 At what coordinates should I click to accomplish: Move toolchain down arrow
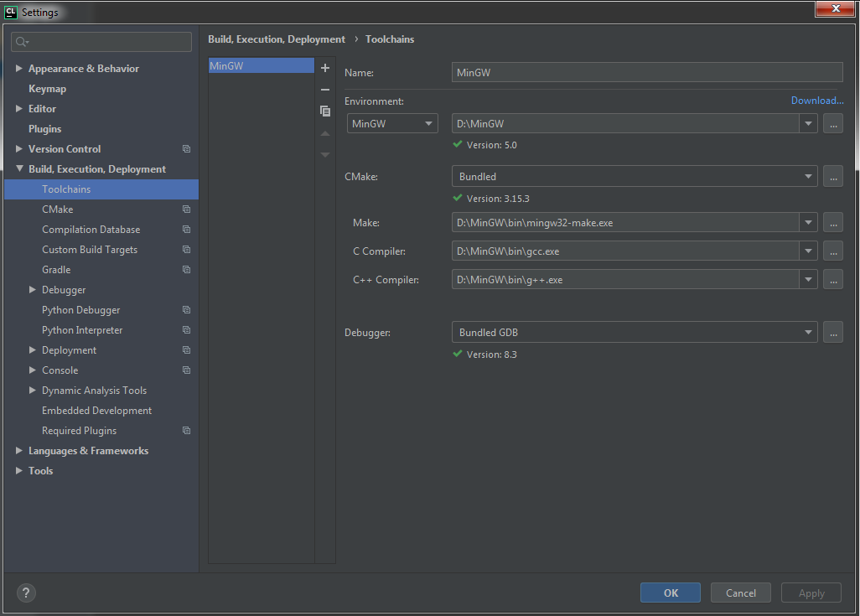[x=325, y=155]
